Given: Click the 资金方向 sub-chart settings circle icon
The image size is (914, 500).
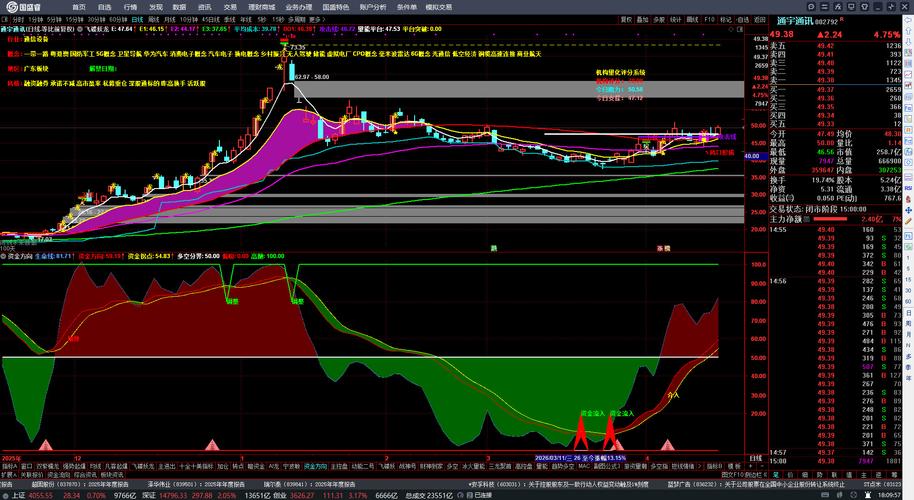Looking at the screenshot, I should pos(3,256).
